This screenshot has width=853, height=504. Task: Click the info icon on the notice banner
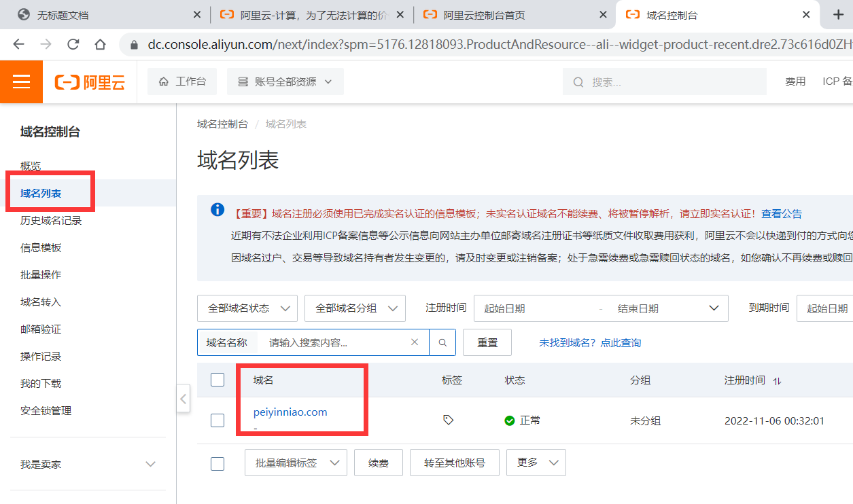point(217,209)
